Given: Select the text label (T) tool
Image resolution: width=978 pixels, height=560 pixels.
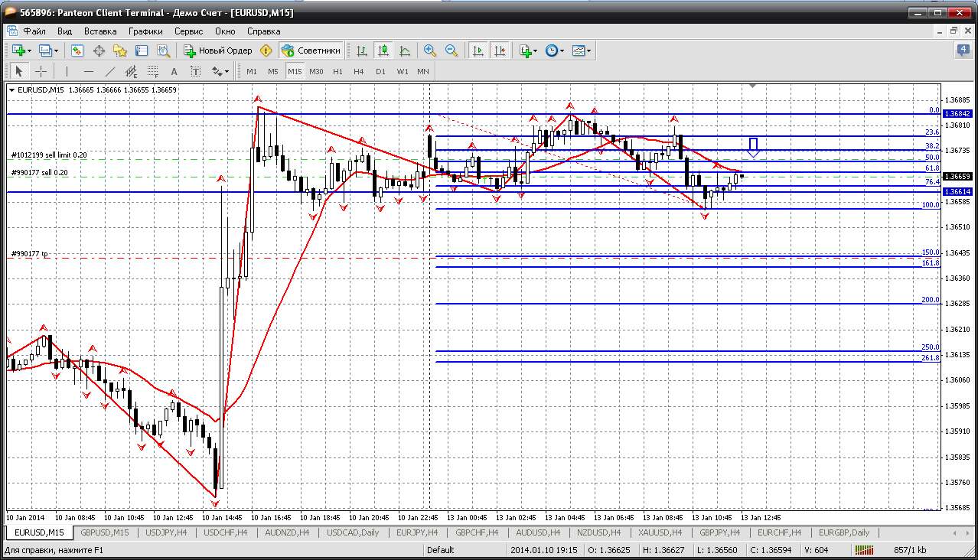Looking at the screenshot, I should [x=195, y=71].
